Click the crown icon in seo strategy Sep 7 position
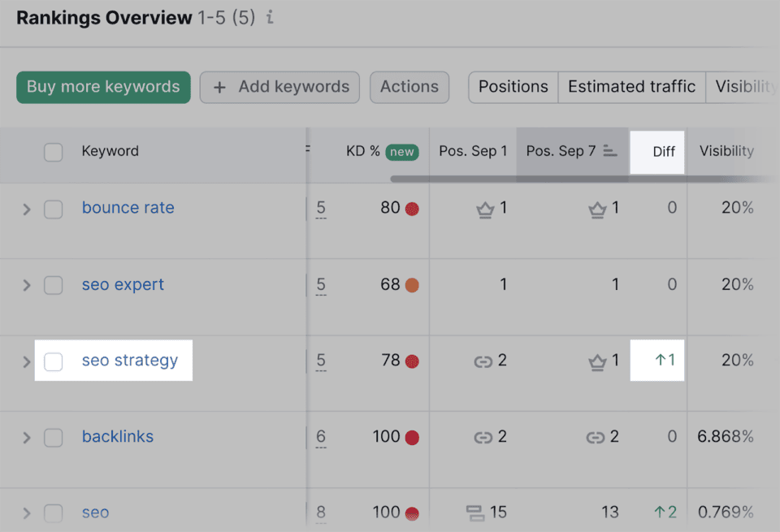780x532 pixels. (x=597, y=361)
